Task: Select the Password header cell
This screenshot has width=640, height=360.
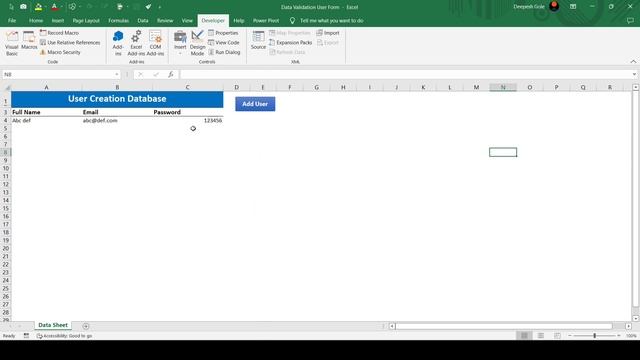Action: point(188,112)
